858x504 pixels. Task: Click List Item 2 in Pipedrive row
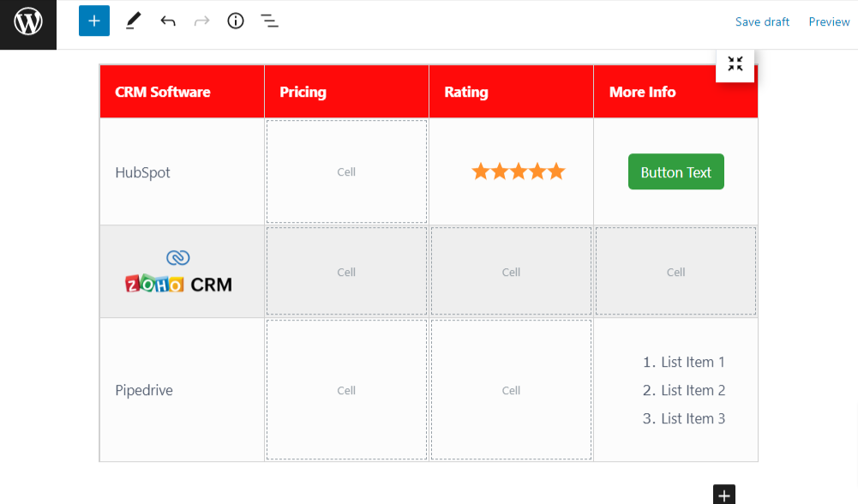click(x=684, y=390)
